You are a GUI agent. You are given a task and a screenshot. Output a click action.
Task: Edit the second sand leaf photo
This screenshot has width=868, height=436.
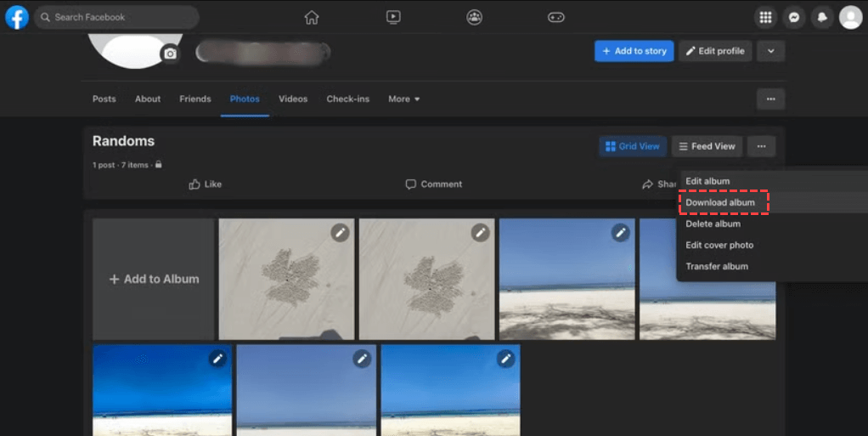(480, 233)
